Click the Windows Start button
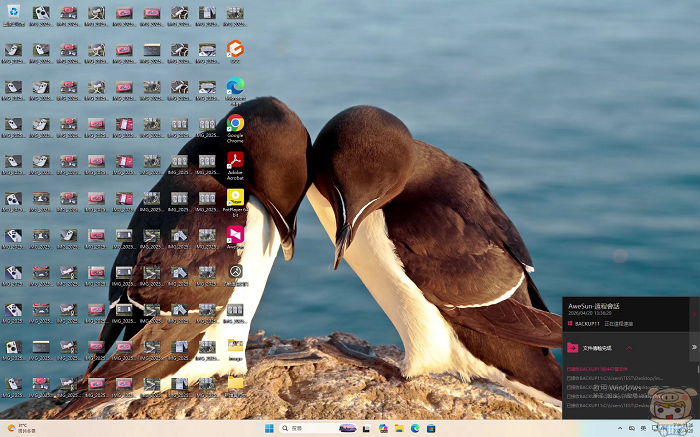This screenshot has height=437, width=700. tap(268, 428)
